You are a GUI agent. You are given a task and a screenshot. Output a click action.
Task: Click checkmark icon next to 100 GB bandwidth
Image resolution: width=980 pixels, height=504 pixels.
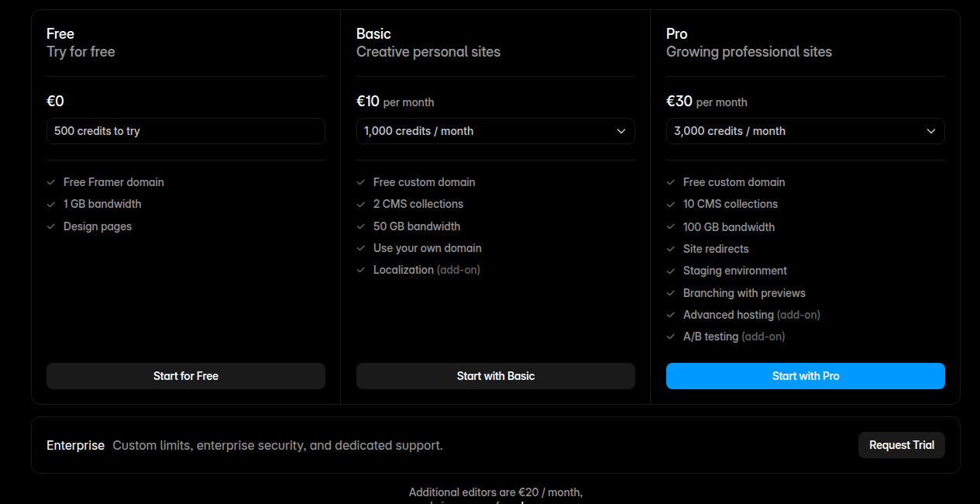tap(671, 227)
